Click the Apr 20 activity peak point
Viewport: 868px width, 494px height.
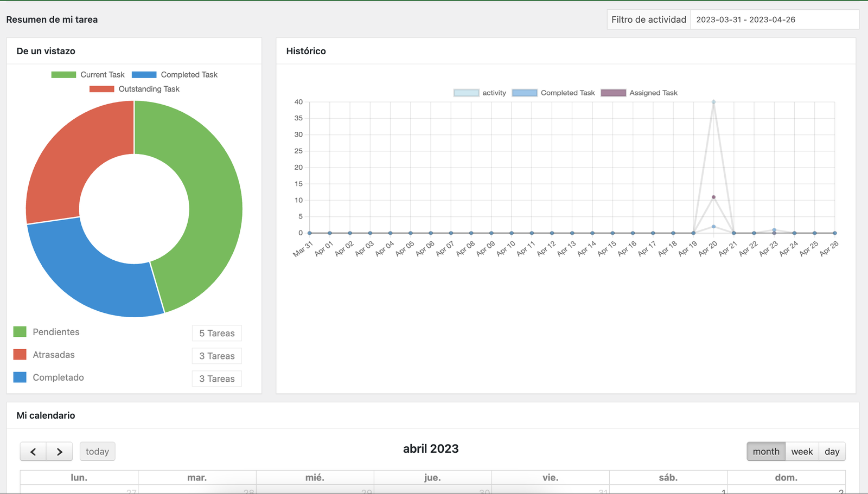(x=713, y=102)
